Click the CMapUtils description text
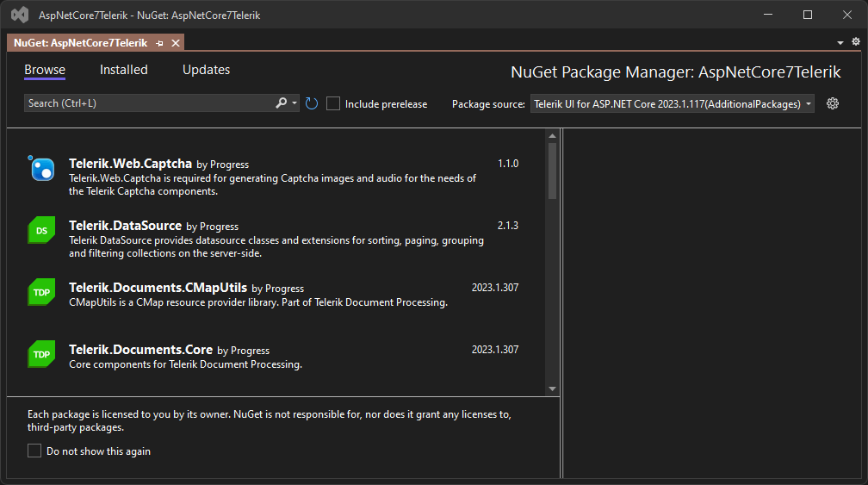 click(258, 302)
